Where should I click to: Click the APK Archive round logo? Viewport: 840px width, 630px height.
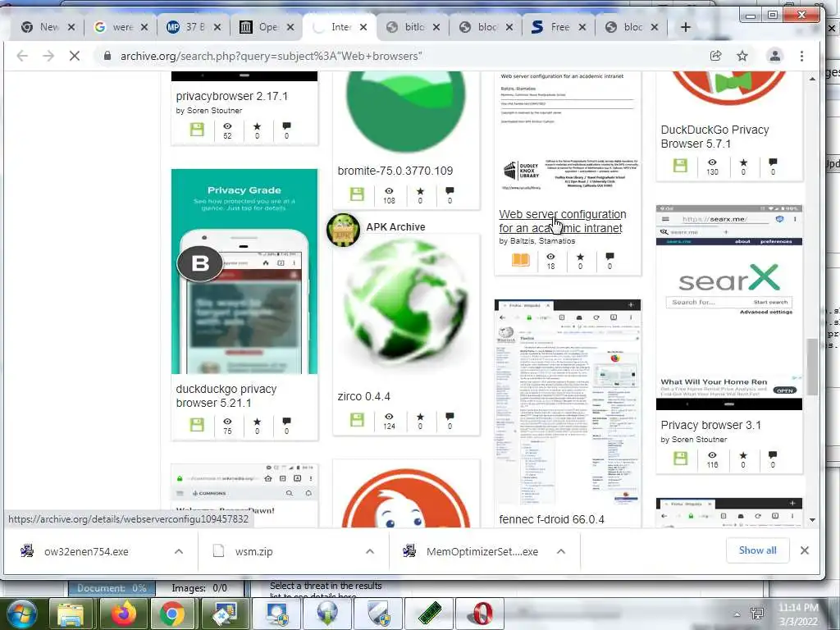(x=343, y=230)
